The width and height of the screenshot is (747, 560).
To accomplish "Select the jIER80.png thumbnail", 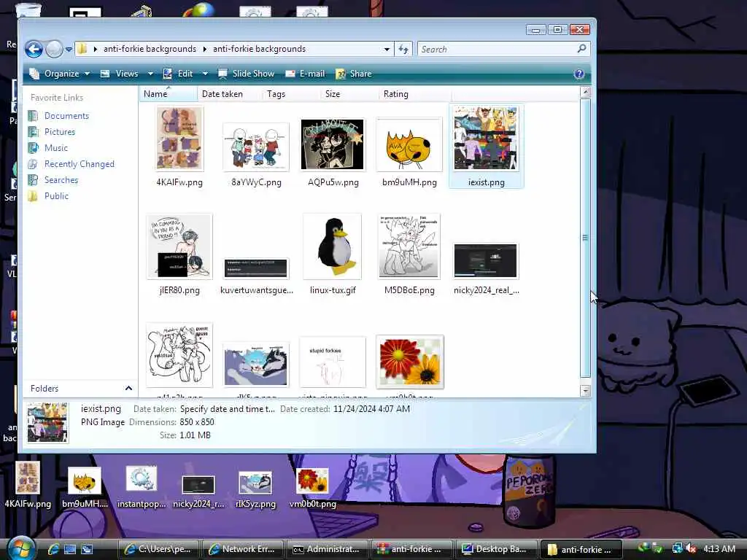I will pos(179,246).
